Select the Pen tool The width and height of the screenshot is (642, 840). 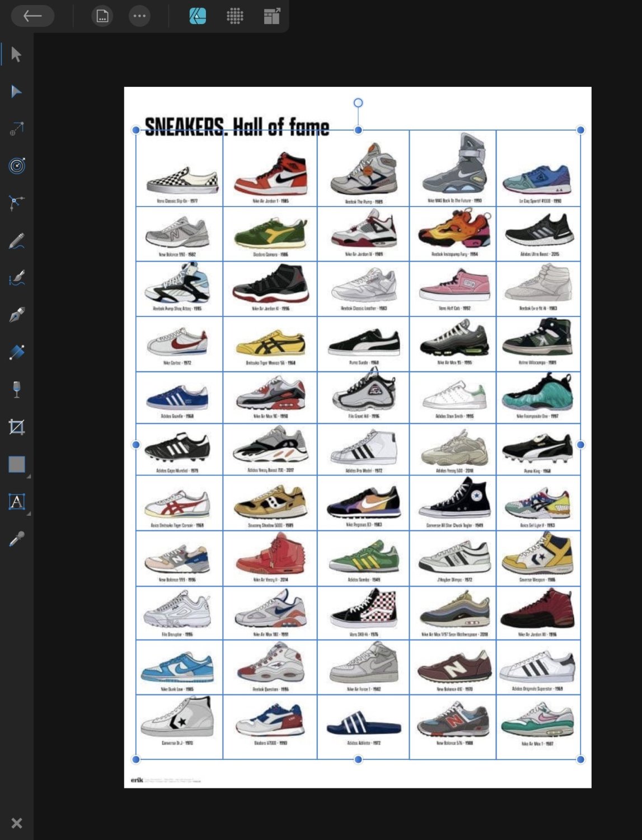[16, 315]
